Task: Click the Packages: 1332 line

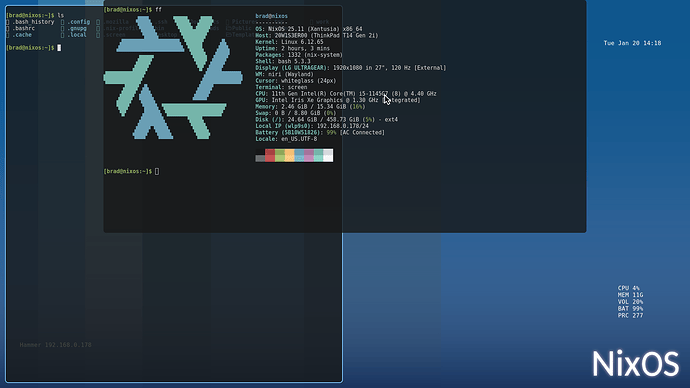Action: pyautogui.click(x=299, y=55)
